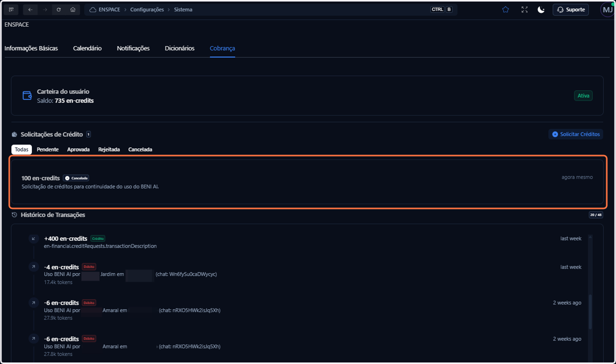Screen dimensions: 616x364
Task: Go back with the left arrow button
Action: click(x=31, y=9)
